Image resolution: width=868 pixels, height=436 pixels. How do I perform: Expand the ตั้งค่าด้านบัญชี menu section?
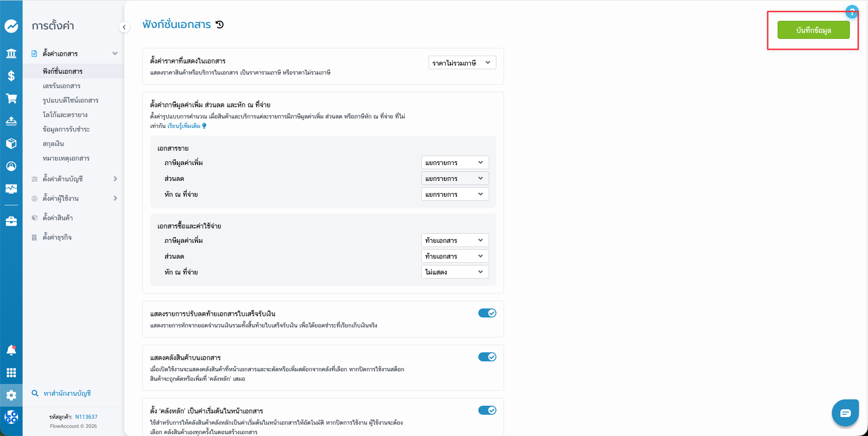tap(75, 179)
